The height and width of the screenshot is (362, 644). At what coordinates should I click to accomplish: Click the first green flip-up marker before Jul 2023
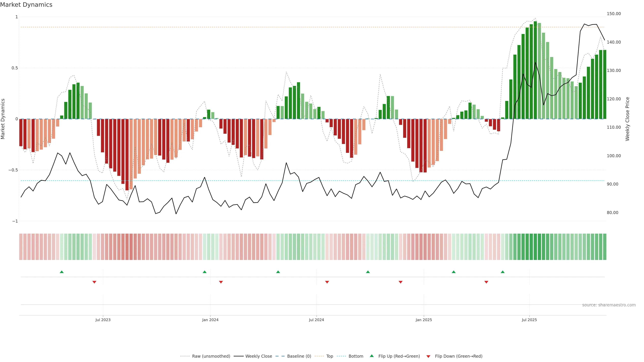pos(62,272)
